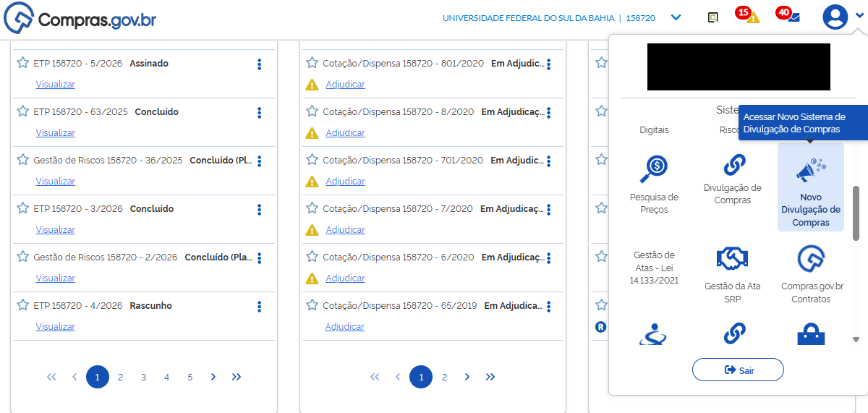Go to page 3 in ETP list pagination
This screenshot has width=868, height=413.
tap(143, 377)
